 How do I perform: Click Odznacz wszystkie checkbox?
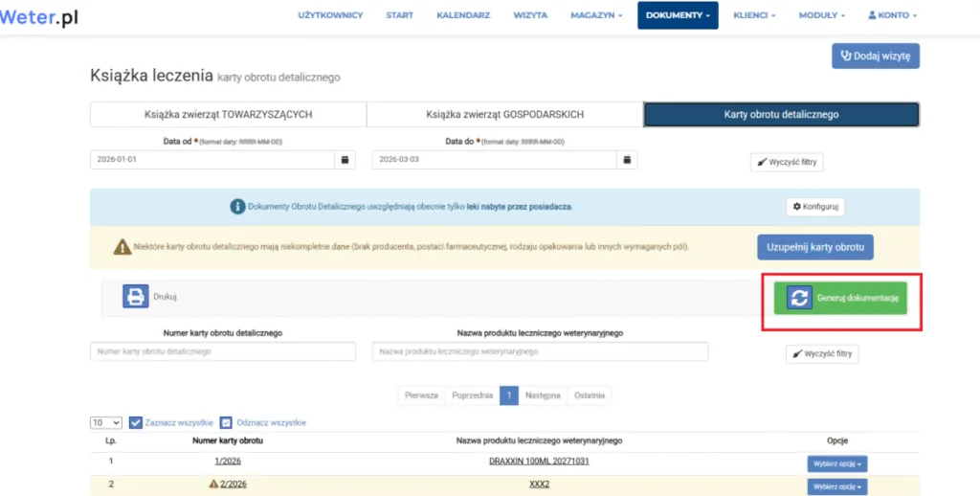pos(226,423)
